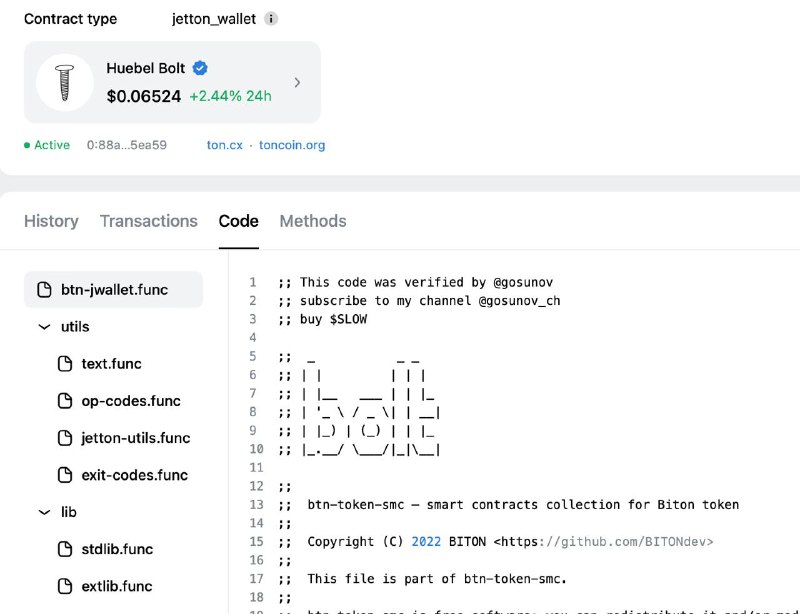Open the ton.cx explorer link
This screenshot has width=800, height=614.
click(x=224, y=145)
